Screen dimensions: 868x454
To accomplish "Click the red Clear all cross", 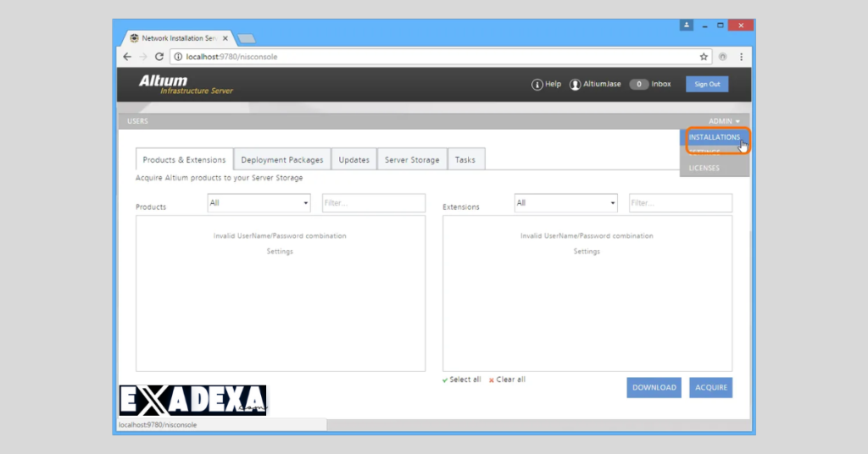I will (492, 380).
